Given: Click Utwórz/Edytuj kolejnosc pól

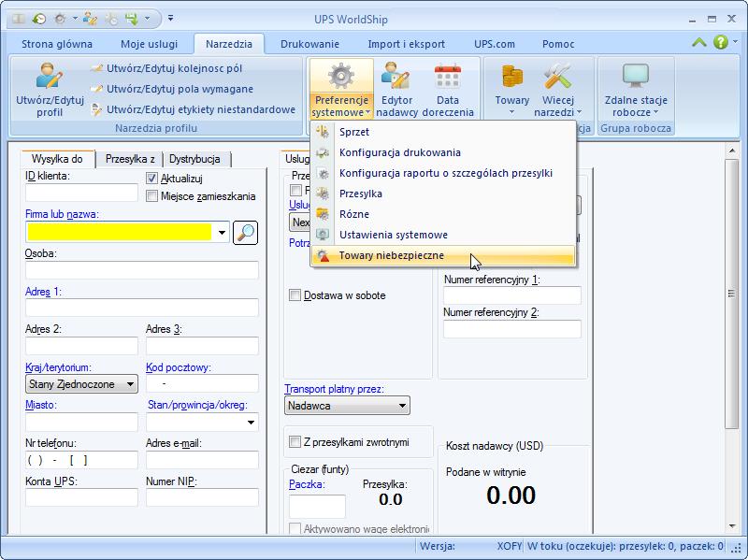Looking at the screenshot, I should (x=166, y=68).
